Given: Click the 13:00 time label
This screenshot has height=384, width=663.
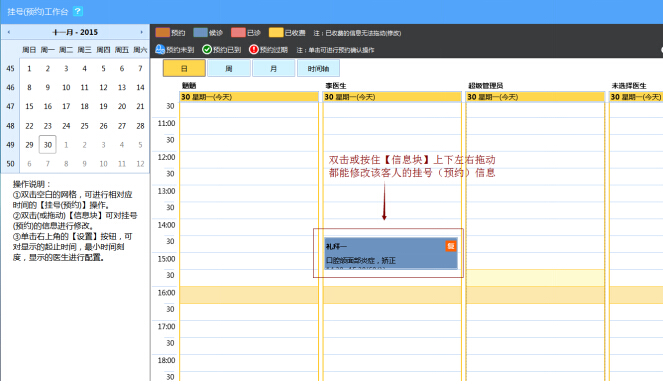Looking at the screenshot, I should [x=166, y=191].
